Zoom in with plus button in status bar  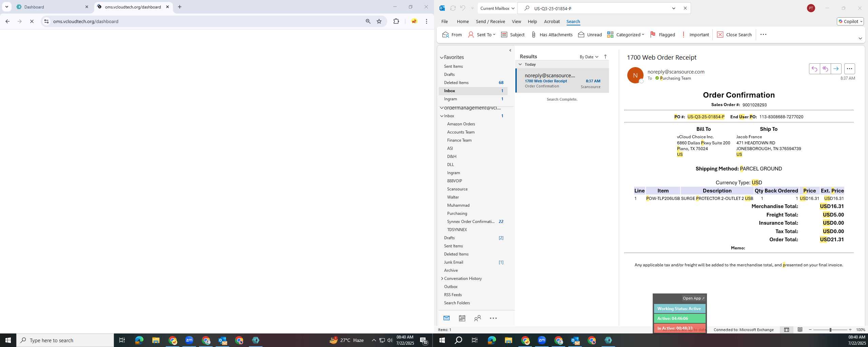[x=850, y=329]
